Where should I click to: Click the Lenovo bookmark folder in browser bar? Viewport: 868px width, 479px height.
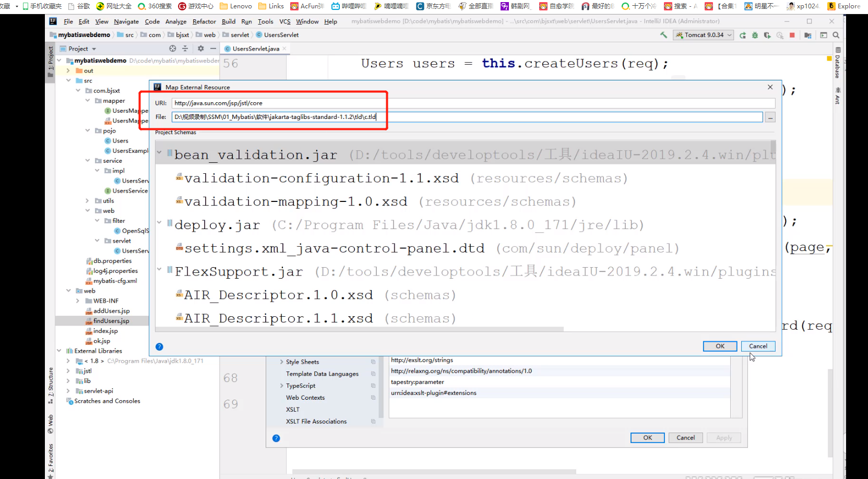(236, 6)
